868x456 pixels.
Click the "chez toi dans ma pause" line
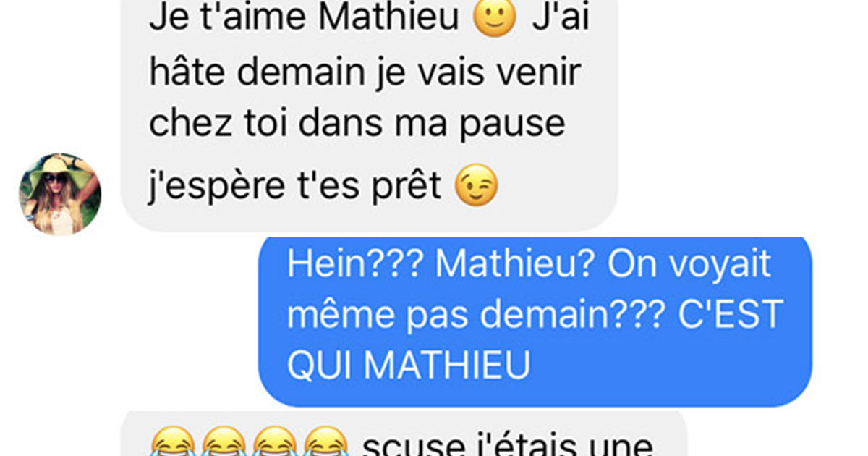[357, 123]
